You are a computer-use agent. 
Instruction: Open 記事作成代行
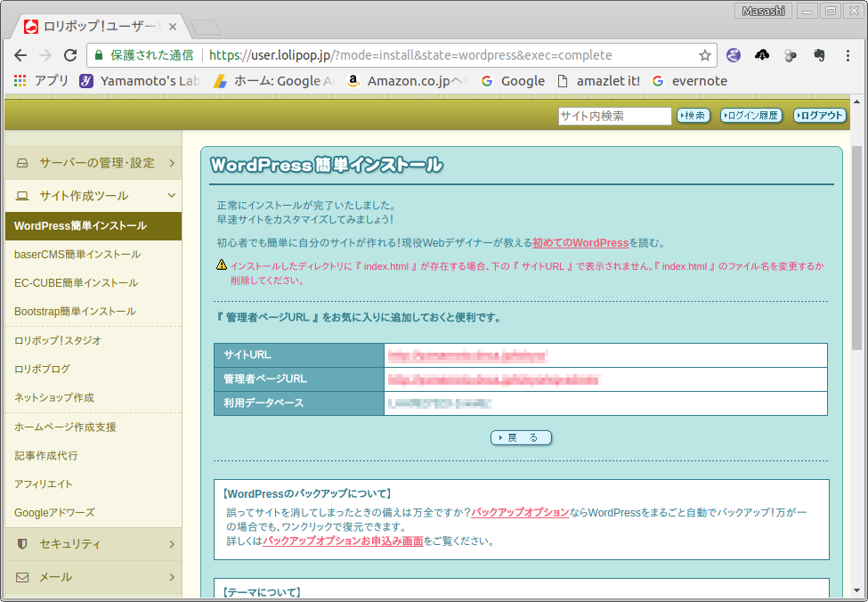pyautogui.click(x=46, y=456)
